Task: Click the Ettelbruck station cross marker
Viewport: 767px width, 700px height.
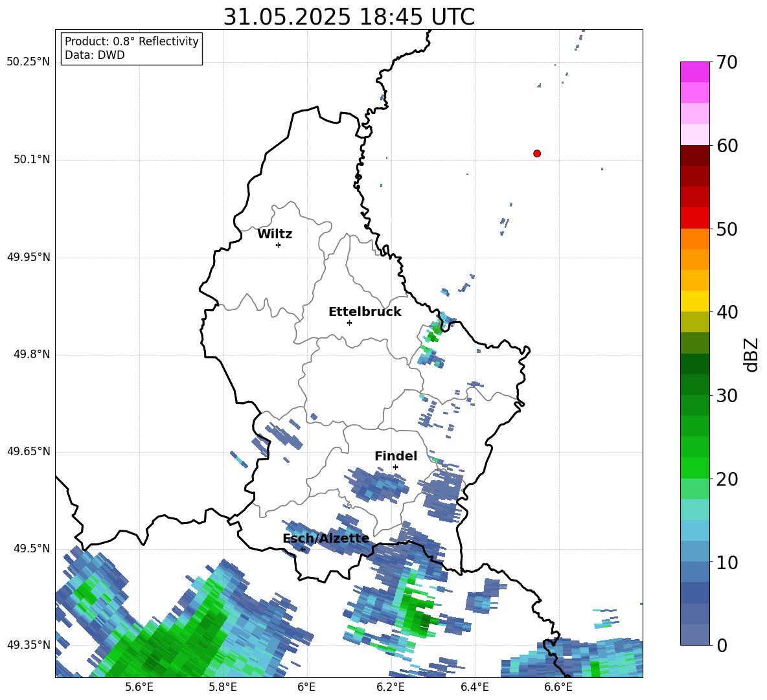Action: pos(349,322)
